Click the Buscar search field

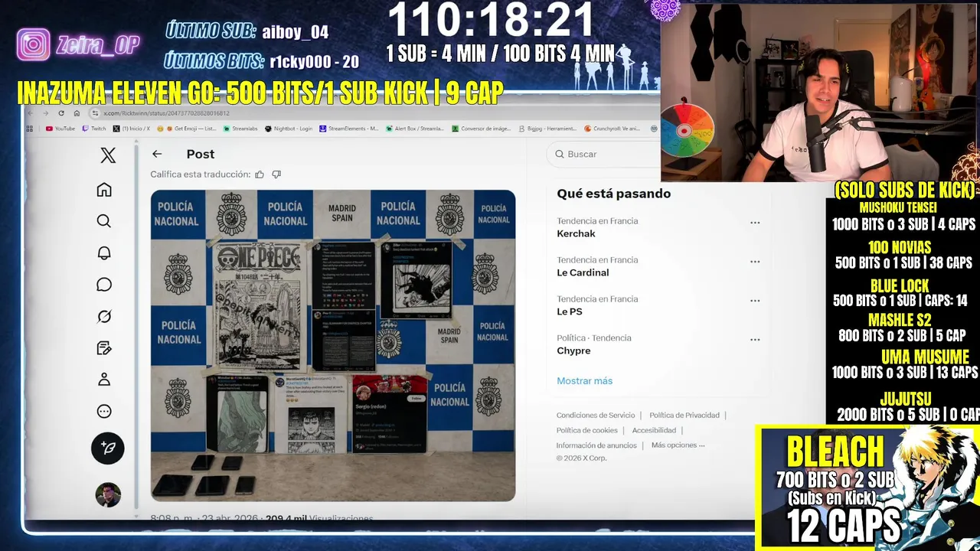pos(605,154)
